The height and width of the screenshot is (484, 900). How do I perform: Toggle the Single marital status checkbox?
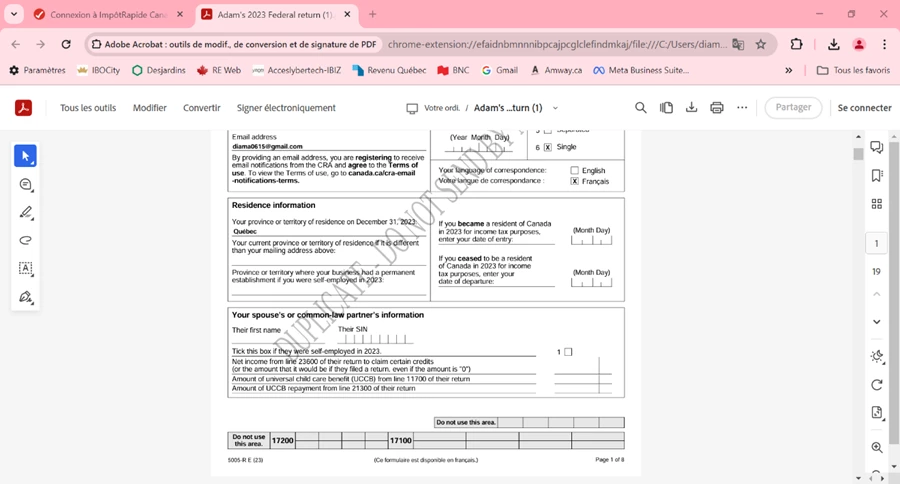(548, 147)
